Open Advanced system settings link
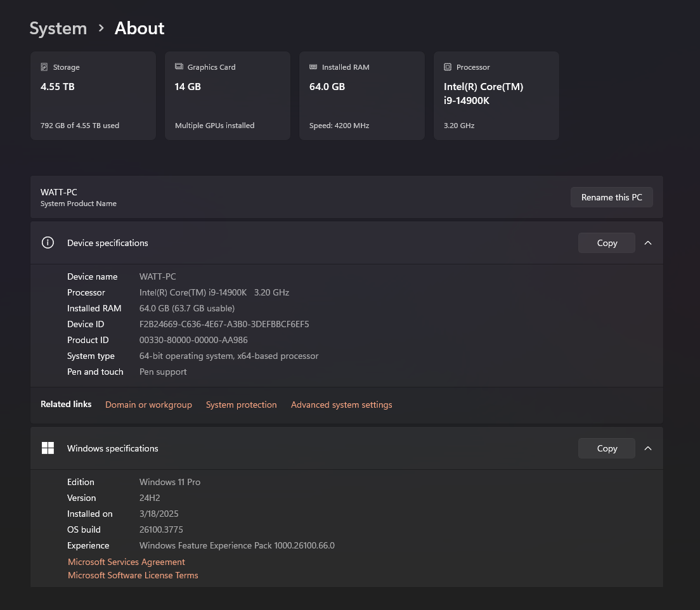This screenshot has width=700, height=610. [342, 405]
